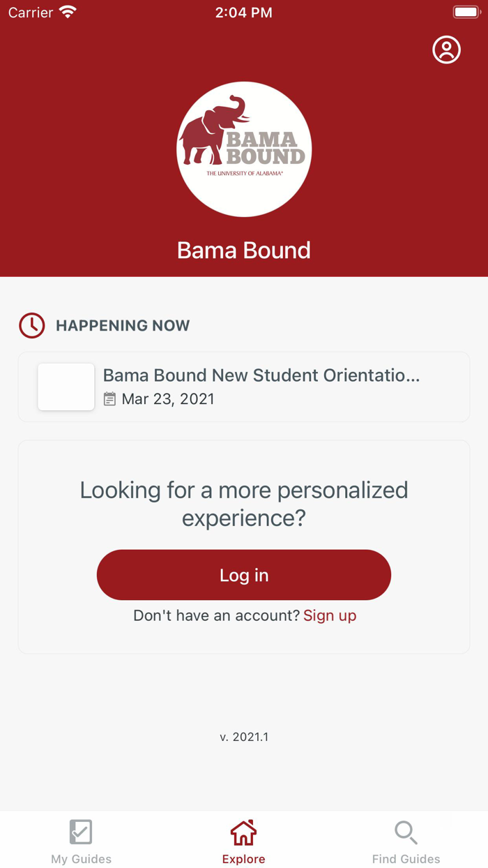Open the account profile icon
This screenshot has width=488, height=868.
click(446, 50)
